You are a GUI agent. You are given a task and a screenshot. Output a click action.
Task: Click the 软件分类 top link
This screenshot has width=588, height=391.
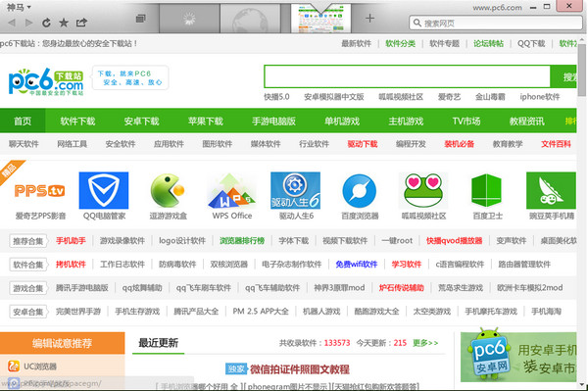[400, 43]
